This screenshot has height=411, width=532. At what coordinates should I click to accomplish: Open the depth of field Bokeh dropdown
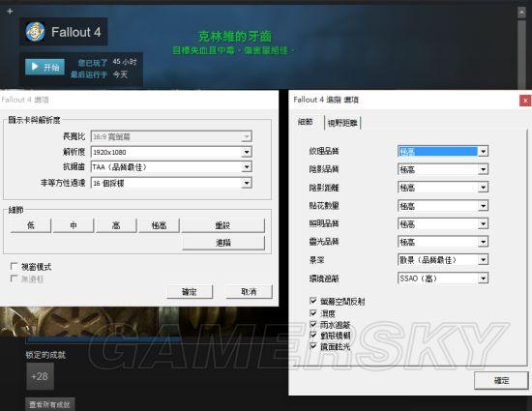443,260
